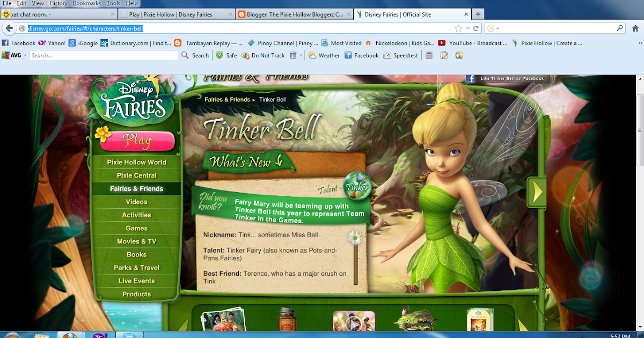Click the AVG toolbar logo
The image size is (644, 338).
click(x=11, y=55)
